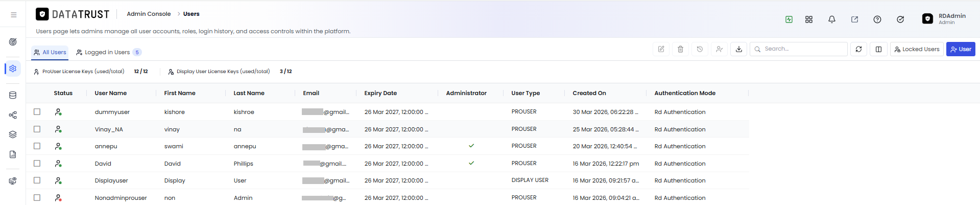
Task: Tick the checkbox for dummyuser
Action: click(x=37, y=111)
